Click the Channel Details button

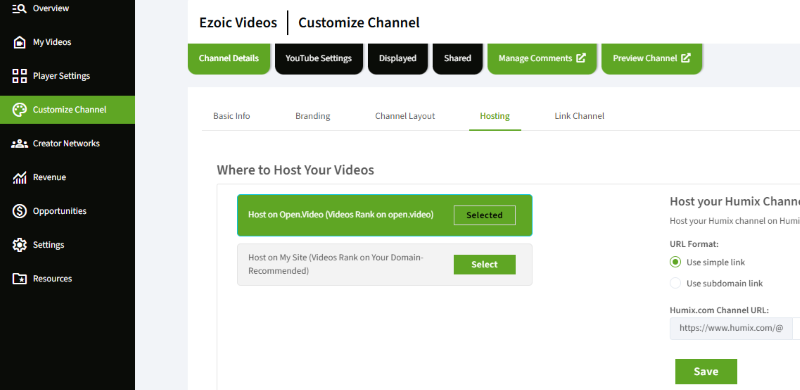[229, 58]
